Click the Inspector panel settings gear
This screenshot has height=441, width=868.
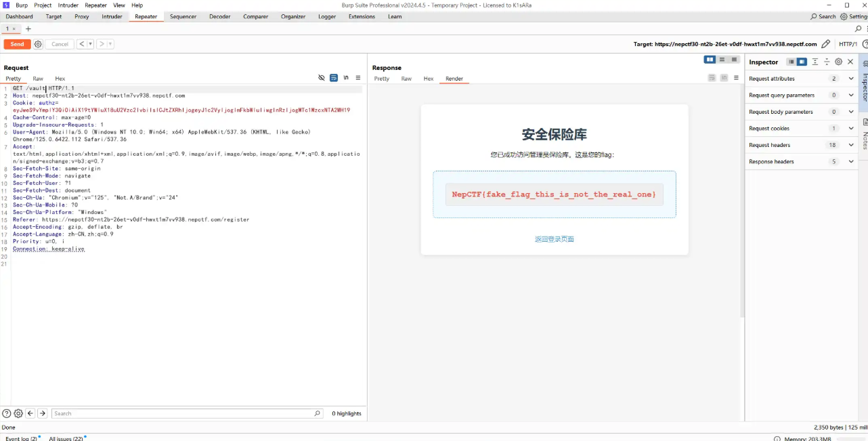tap(838, 62)
